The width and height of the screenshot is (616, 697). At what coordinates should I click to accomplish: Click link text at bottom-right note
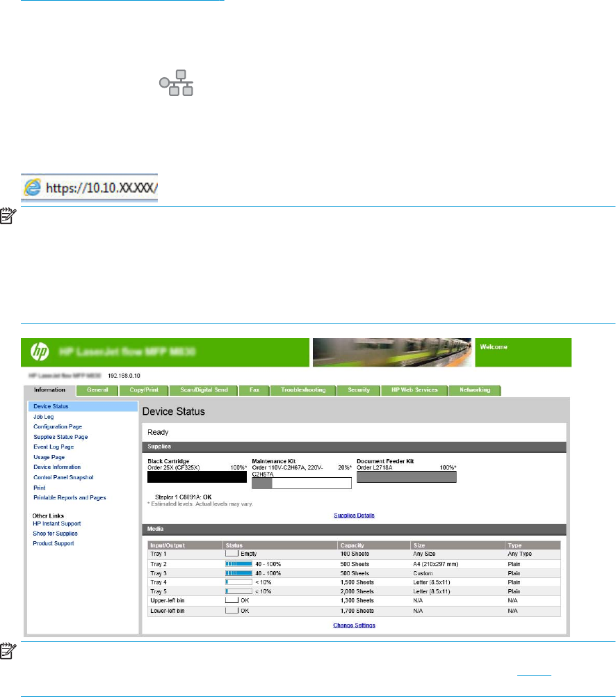(x=534, y=673)
